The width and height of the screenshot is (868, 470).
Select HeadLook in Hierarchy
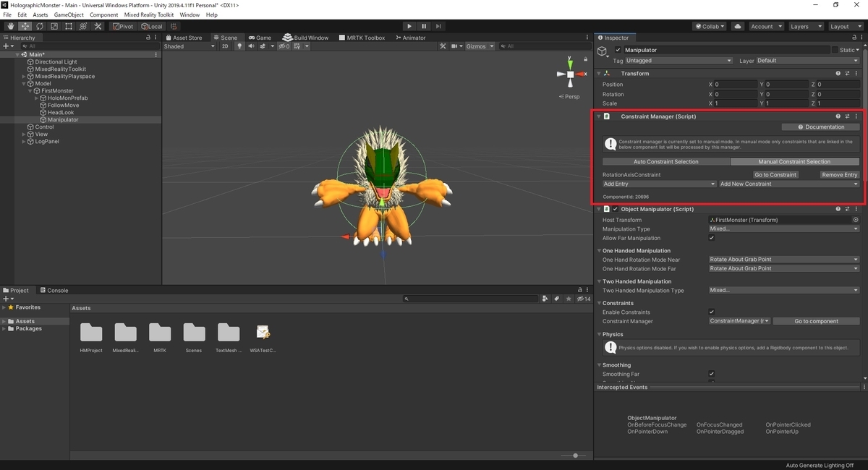tap(61, 113)
